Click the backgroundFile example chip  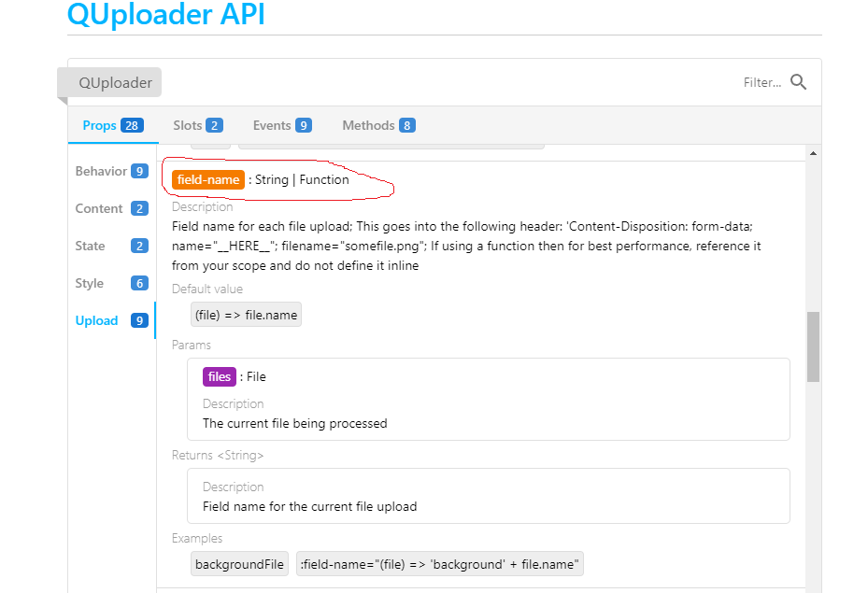239,563
